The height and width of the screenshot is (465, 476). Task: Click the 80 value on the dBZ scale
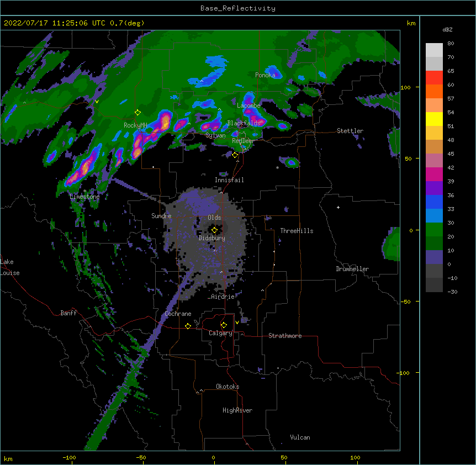[x=451, y=44]
